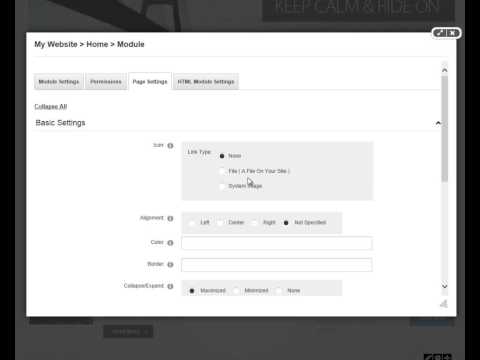Screen dimensions: 480x360
Task: Click the help icon next to Color
Action: coord(170,243)
